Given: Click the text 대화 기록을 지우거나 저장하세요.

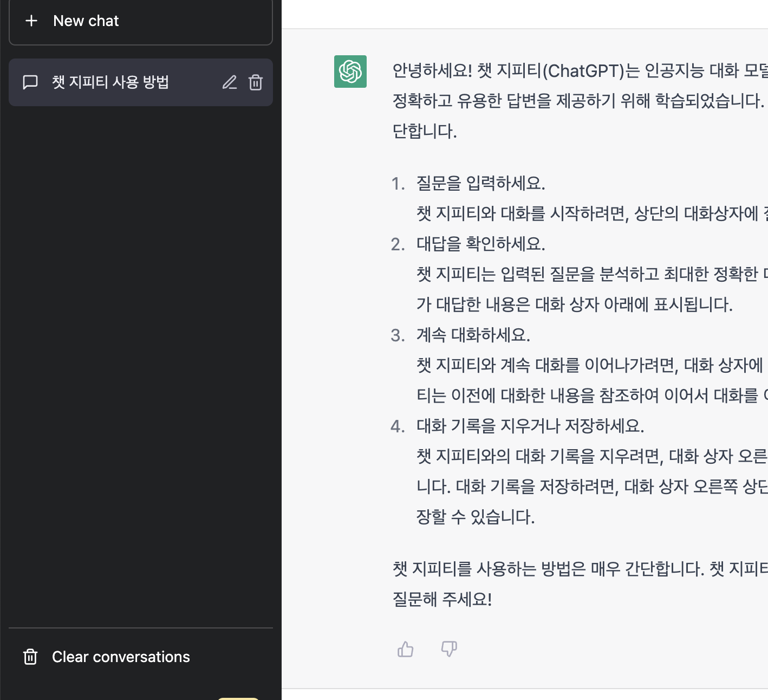Looking at the screenshot, I should pyautogui.click(x=530, y=426).
